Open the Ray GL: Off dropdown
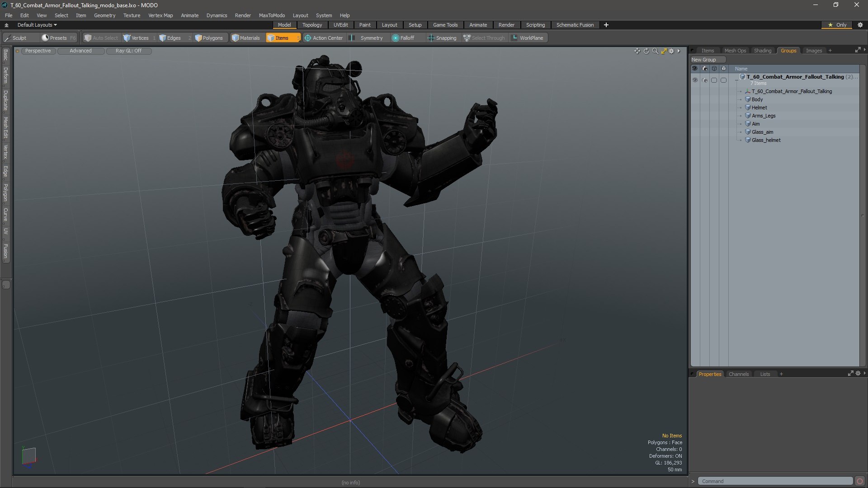The image size is (868, 488). click(x=128, y=51)
